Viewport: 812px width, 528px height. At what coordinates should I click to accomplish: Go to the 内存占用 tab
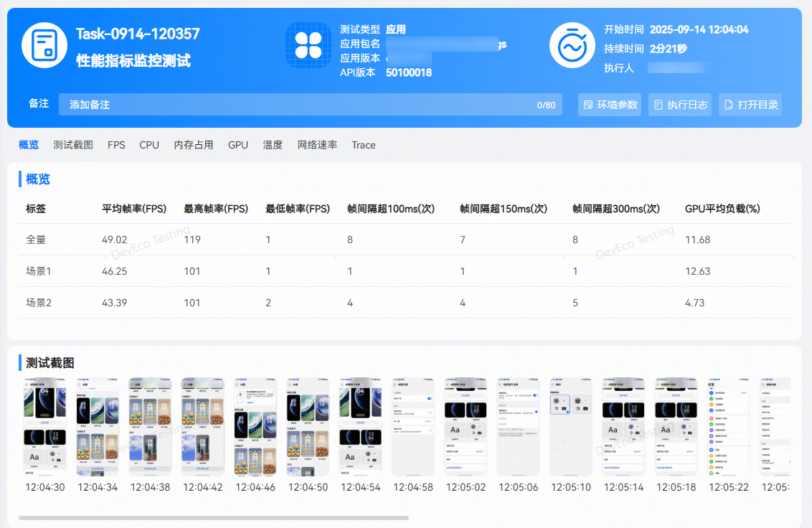coord(194,145)
